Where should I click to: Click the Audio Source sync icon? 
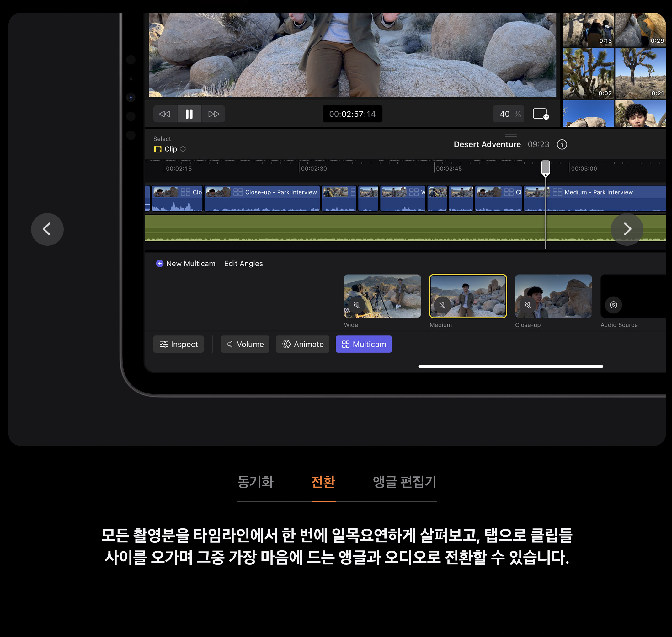click(613, 305)
